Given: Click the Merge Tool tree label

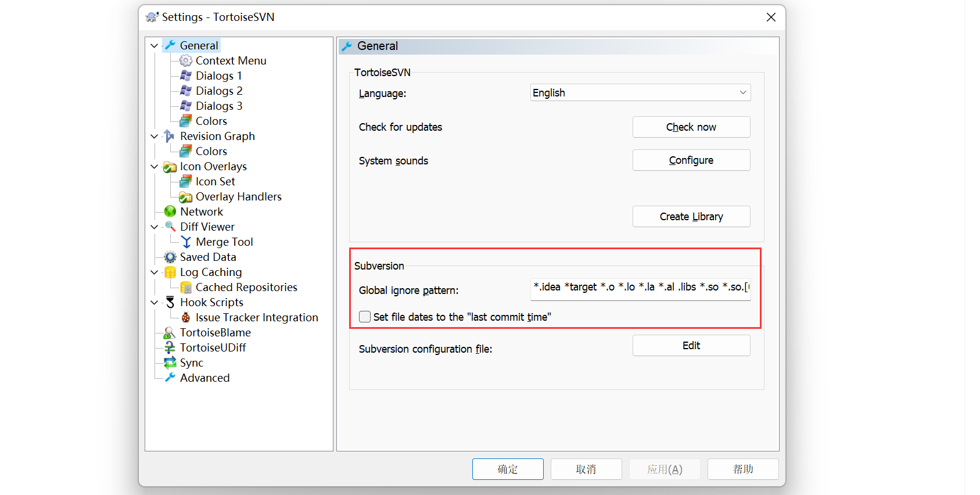Looking at the screenshot, I should point(224,242).
